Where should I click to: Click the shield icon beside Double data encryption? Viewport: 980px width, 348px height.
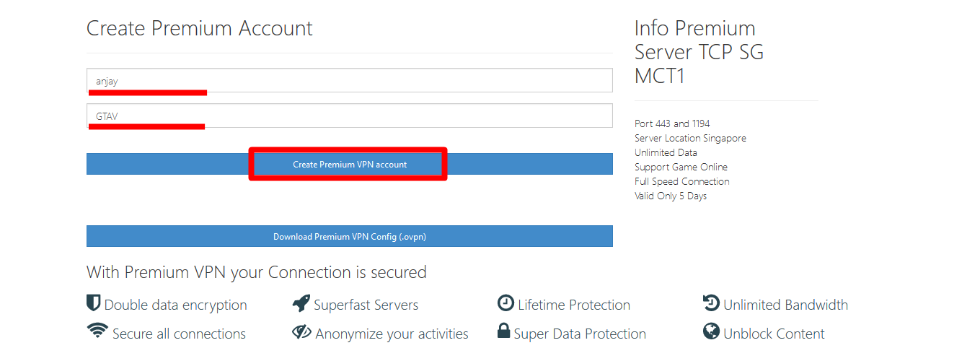tap(93, 303)
